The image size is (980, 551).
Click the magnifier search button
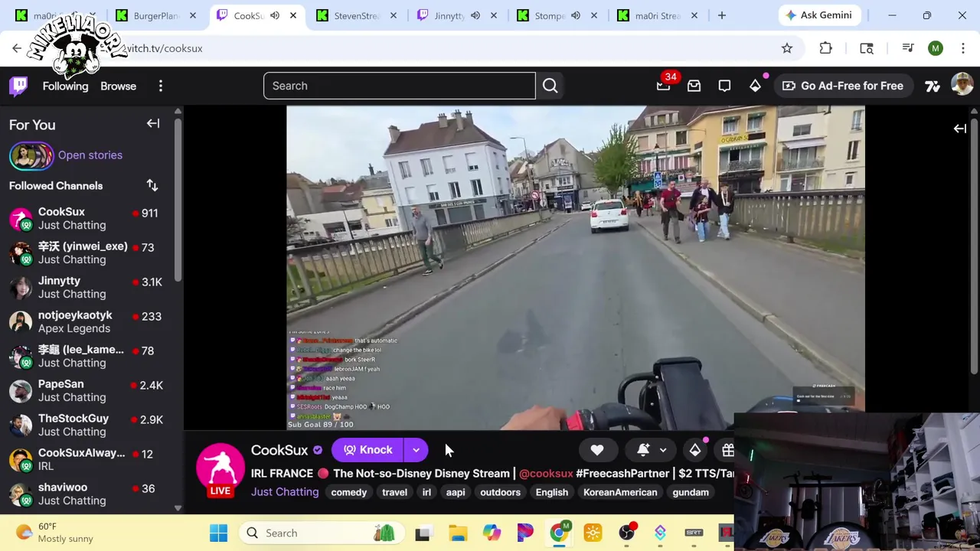550,86
